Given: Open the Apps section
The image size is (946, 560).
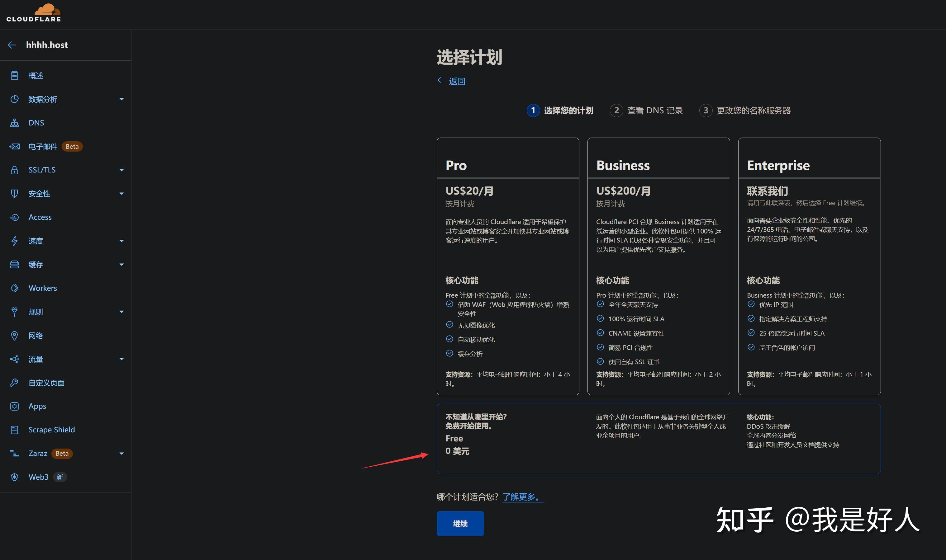Looking at the screenshot, I should click(x=37, y=406).
